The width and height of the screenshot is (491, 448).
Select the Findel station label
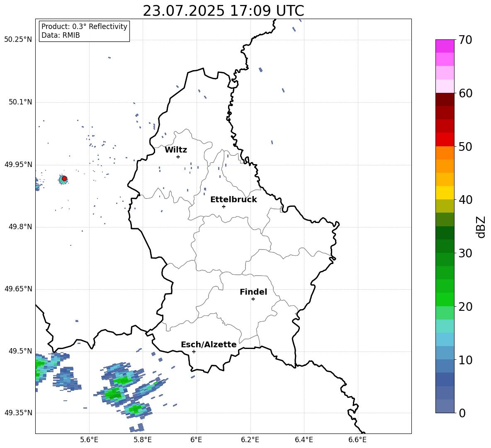coord(253,292)
